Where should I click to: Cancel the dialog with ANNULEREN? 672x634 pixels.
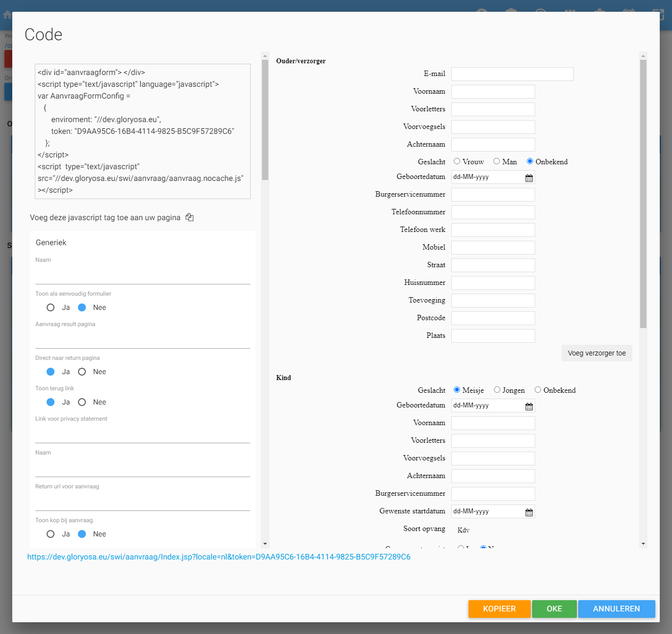pyautogui.click(x=616, y=609)
